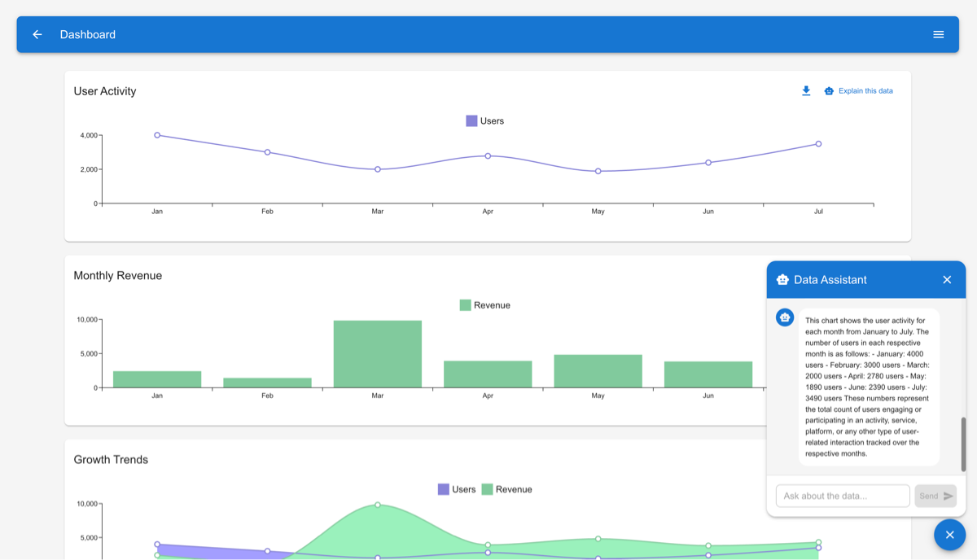Screen dimensions: 977x560
Task: Close the Data Assistant panel
Action: tap(947, 280)
